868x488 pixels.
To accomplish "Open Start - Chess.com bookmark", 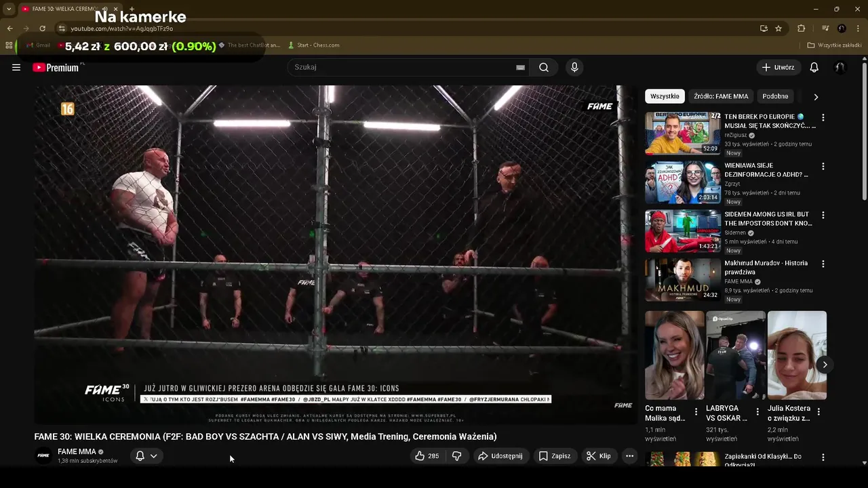I will (x=313, y=45).
